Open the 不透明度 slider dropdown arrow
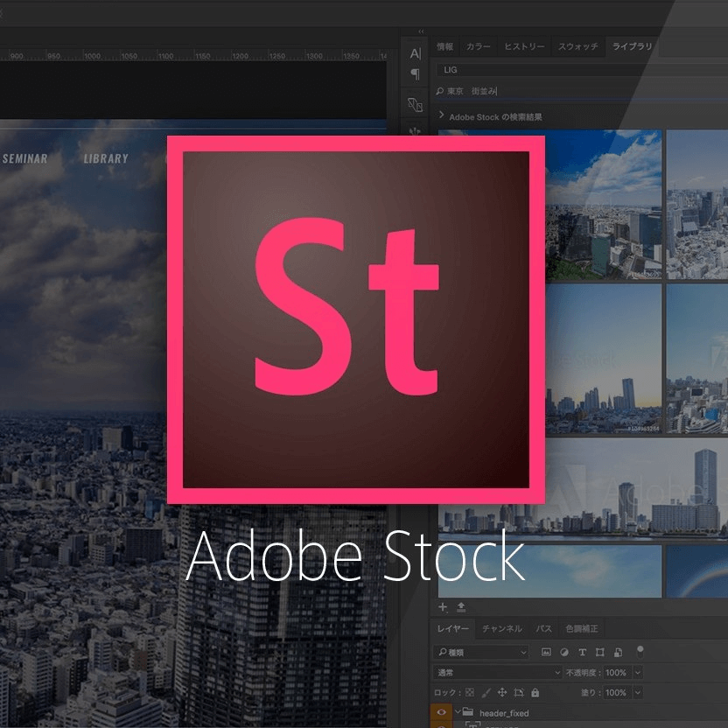Screen dimensions: 728x728 [x=638, y=672]
